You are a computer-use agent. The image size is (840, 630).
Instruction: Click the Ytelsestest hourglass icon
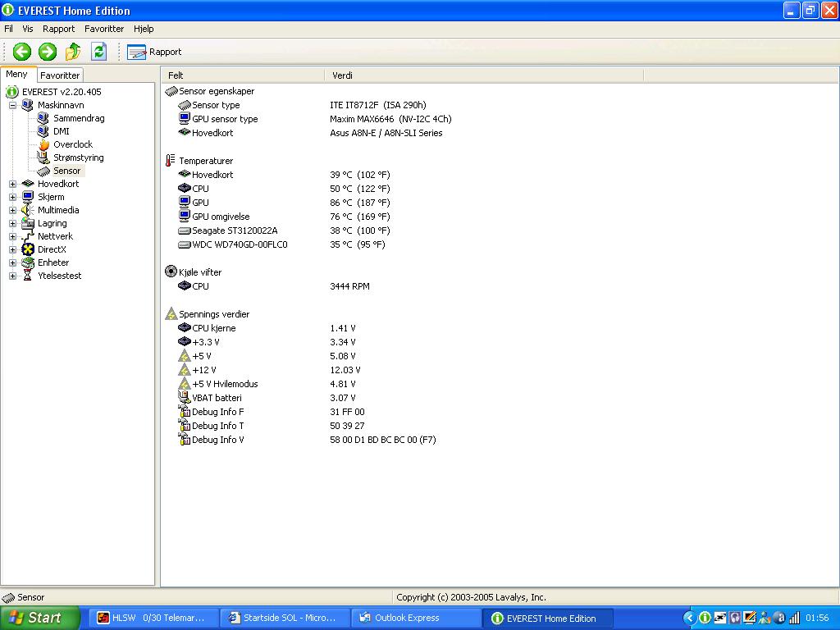(28, 276)
